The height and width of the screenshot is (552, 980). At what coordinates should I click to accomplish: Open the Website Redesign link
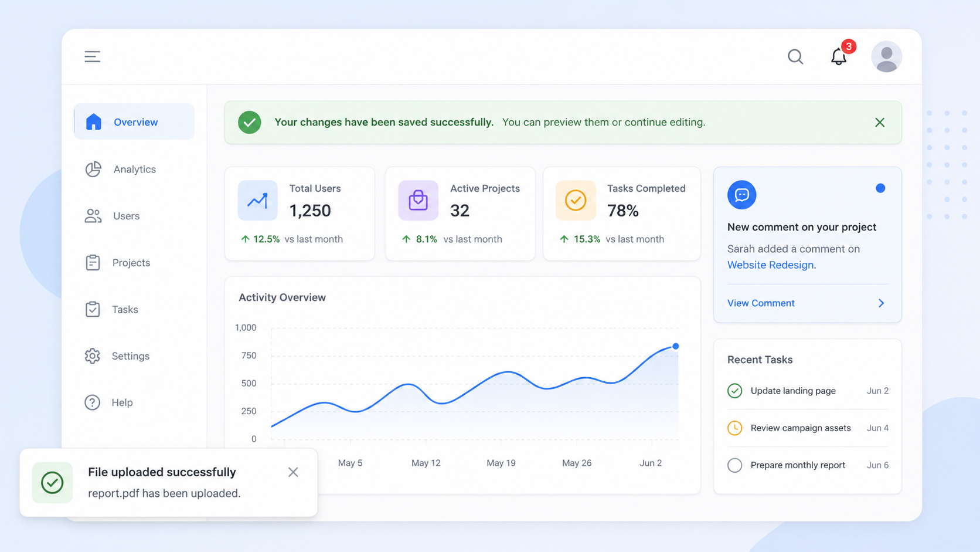point(770,265)
